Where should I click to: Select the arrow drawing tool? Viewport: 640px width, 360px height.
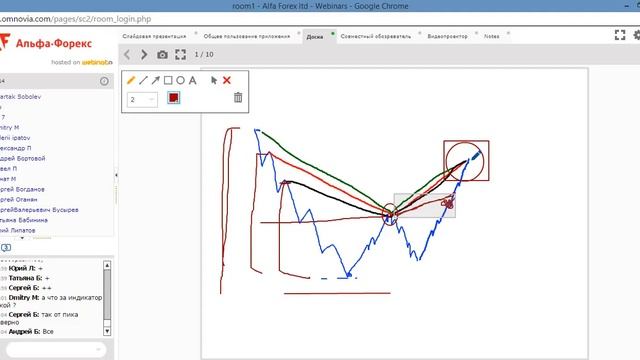click(156, 80)
